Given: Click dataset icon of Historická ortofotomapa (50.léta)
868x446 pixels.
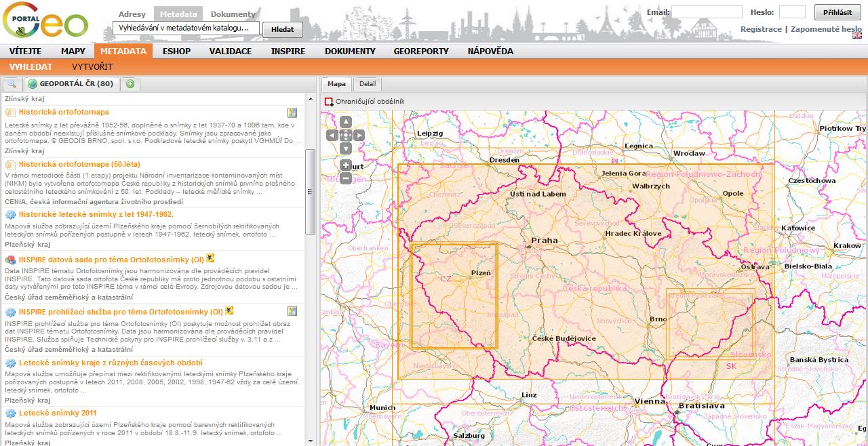Looking at the screenshot, I should (10, 165).
